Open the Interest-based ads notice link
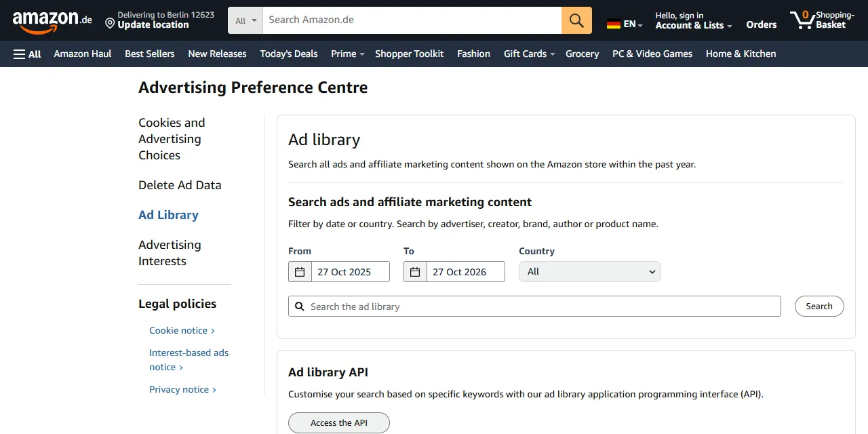This screenshot has width=868, height=434. pyautogui.click(x=189, y=360)
